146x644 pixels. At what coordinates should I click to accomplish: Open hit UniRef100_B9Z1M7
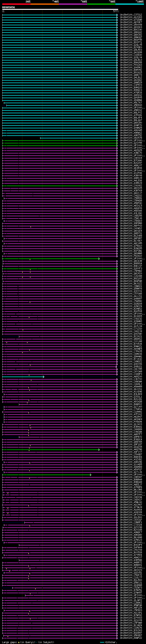(131, 279)
